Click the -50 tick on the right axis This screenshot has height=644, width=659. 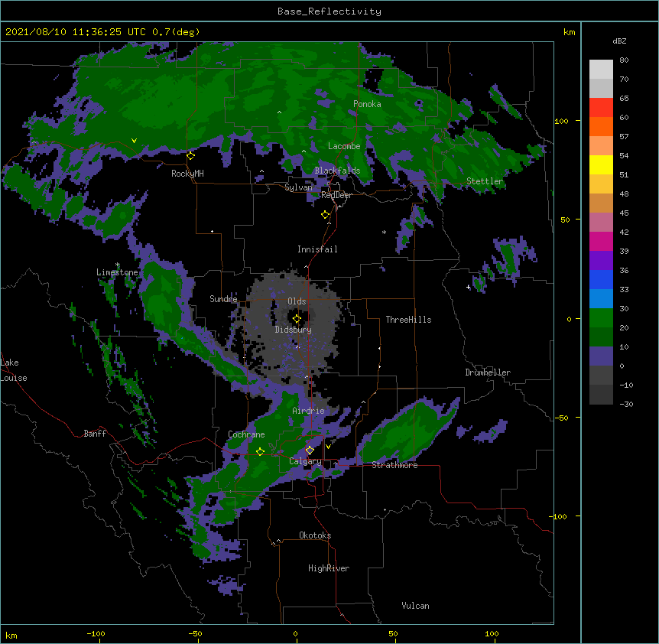click(x=561, y=418)
